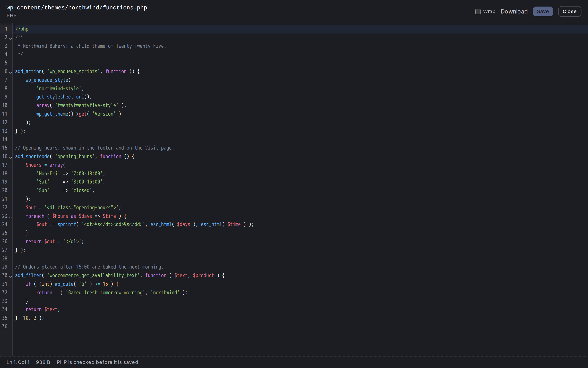
Task: Collapse the $hours array fold on line 17
Action: click(x=10, y=166)
